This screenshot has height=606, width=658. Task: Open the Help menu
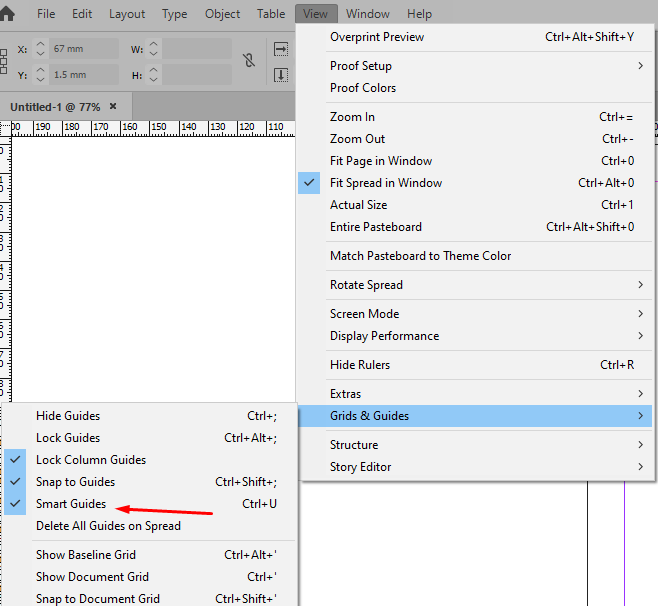tap(419, 14)
